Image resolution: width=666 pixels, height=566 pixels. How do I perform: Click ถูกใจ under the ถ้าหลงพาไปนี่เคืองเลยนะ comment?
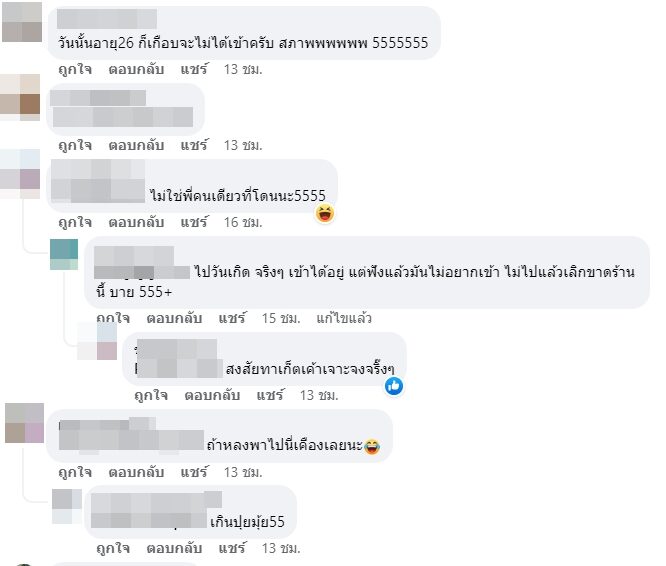coord(75,472)
